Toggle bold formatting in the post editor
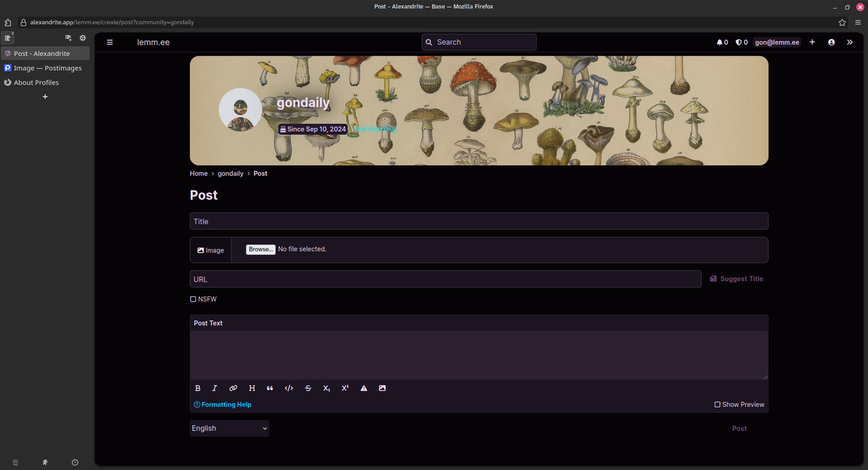The image size is (868, 470). [x=198, y=389]
